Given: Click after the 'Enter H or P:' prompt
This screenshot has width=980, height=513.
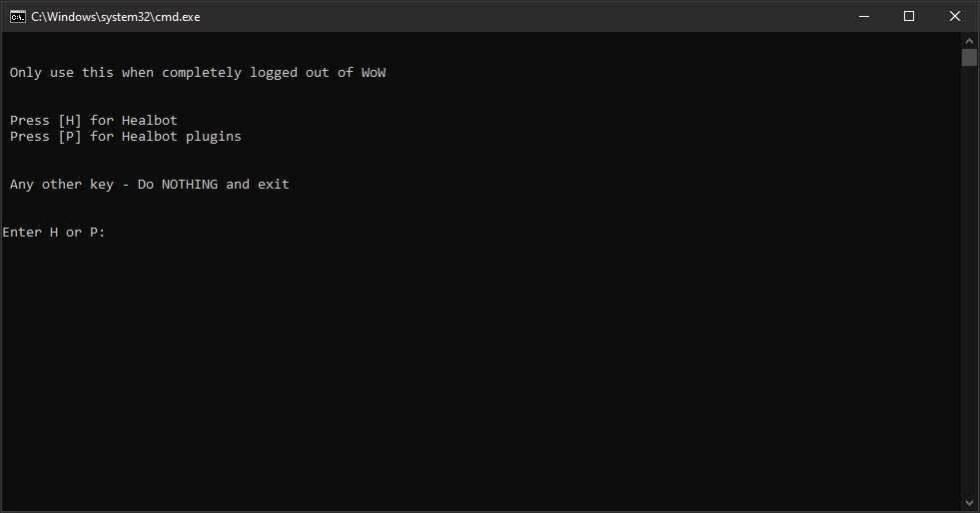Looking at the screenshot, I should click(x=115, y=233).
